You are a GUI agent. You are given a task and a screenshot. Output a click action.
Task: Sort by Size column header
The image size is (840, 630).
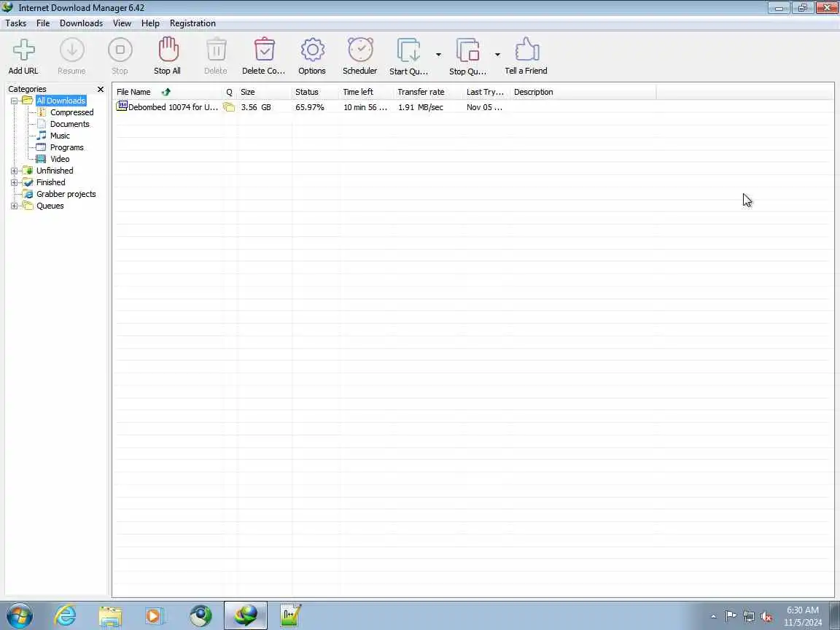click(x=264, y=92)
